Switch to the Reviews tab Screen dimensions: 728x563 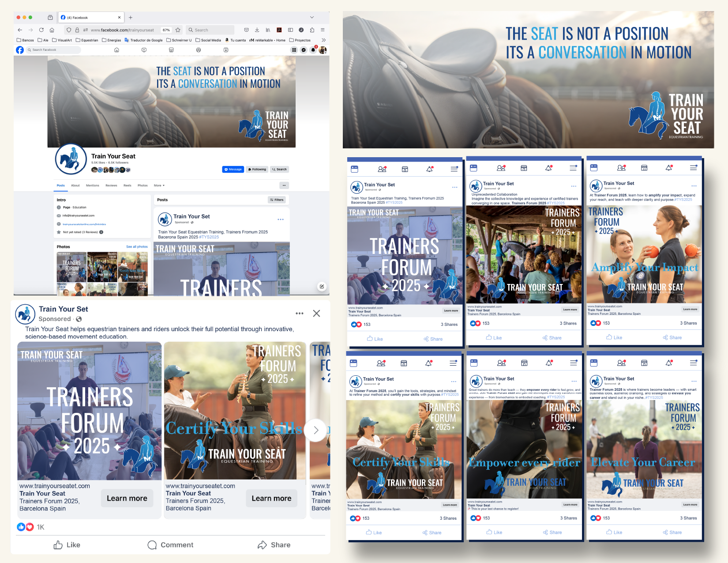tap(111, 185)
